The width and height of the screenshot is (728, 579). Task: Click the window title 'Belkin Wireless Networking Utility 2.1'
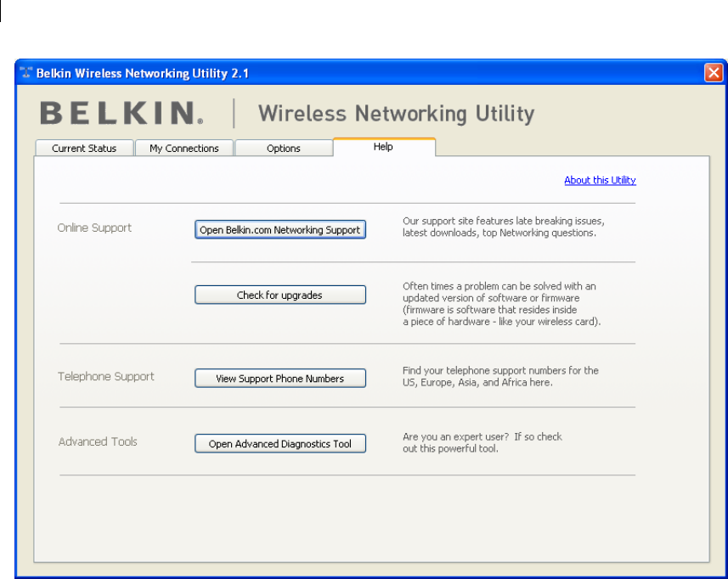click(143, 73)
